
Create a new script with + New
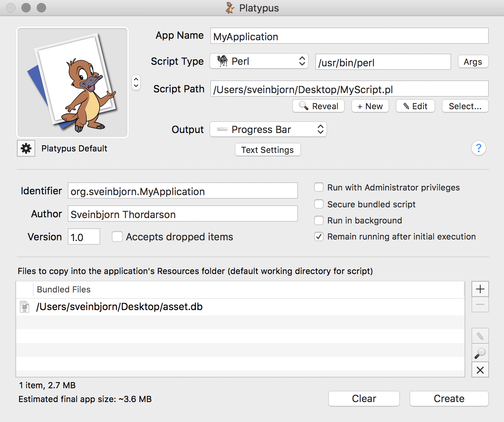370,106
